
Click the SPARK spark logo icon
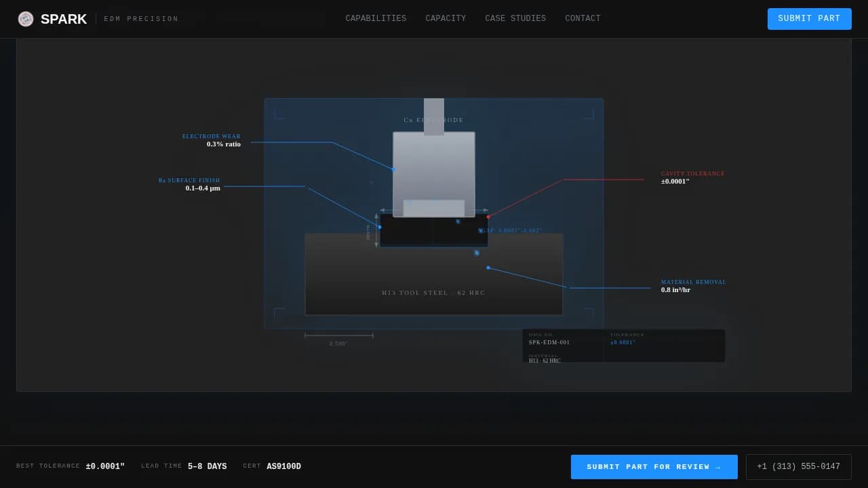[26, 19]
